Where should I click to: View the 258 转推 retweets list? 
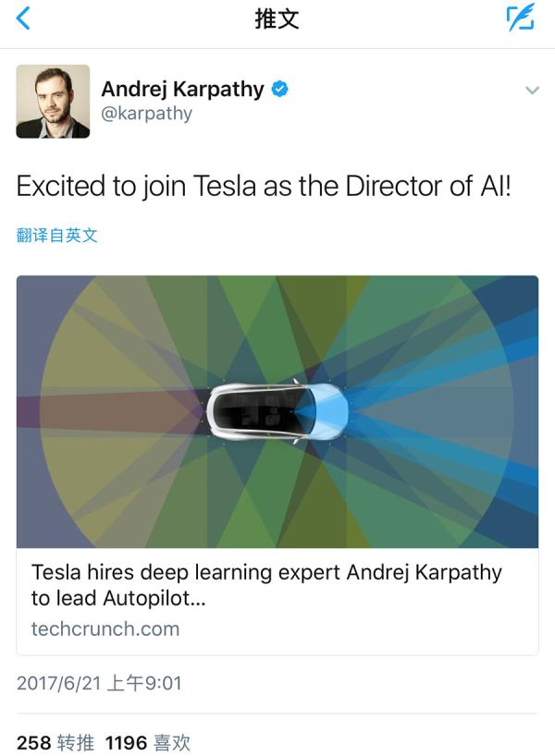coord(53,741)
